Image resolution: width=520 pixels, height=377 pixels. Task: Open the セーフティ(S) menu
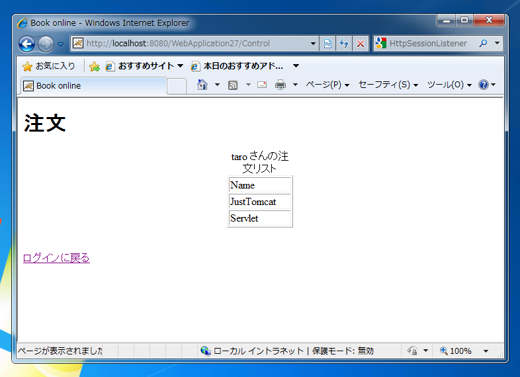388,85
